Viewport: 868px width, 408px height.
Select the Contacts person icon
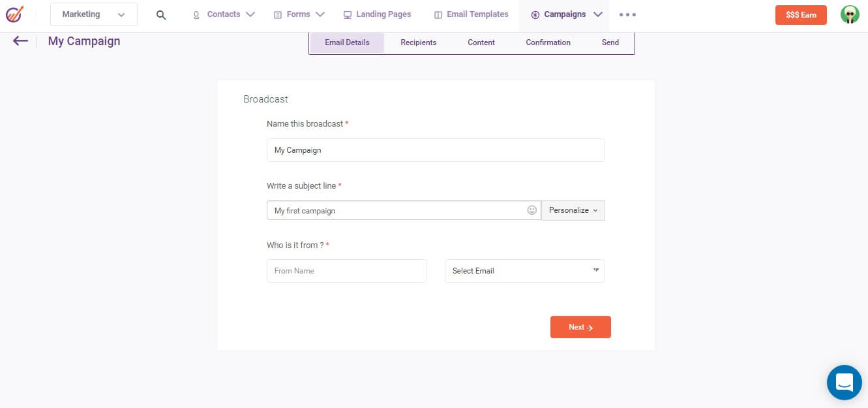click(195, 14)
